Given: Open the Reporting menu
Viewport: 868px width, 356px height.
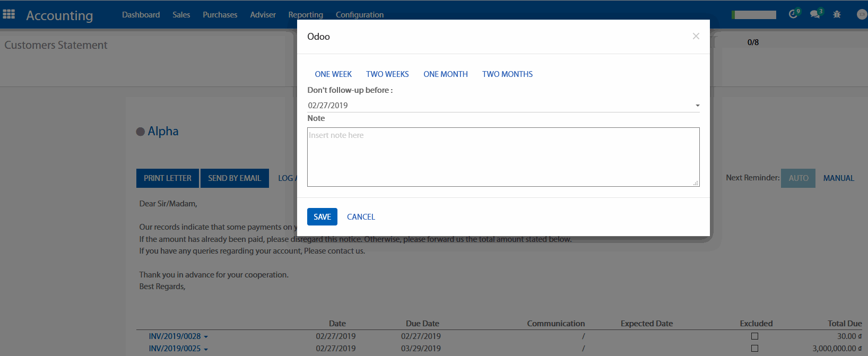Looking at the screenshot, I should (x=306, y=15).
